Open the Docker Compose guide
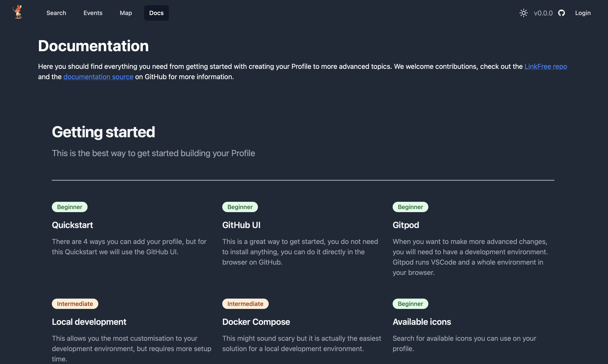The width and height of the screenshot is (608, 364). pyautogui.click(x=256, y=322)
